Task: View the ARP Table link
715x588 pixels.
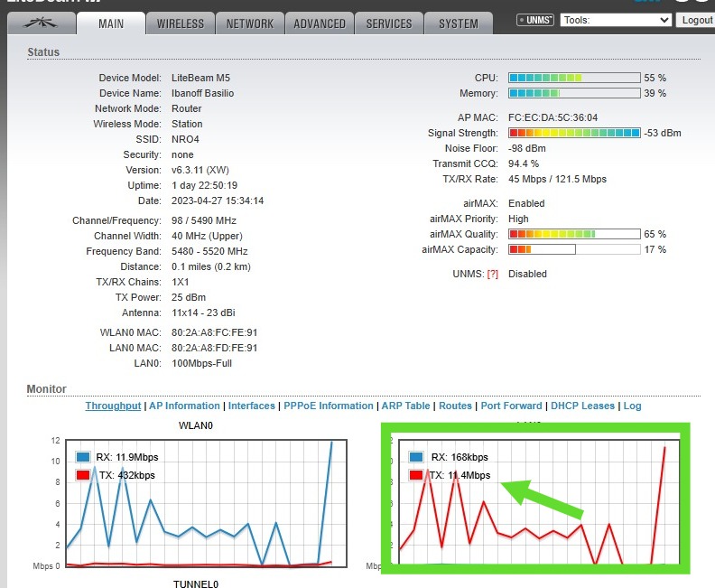Action: click(405, 406)
